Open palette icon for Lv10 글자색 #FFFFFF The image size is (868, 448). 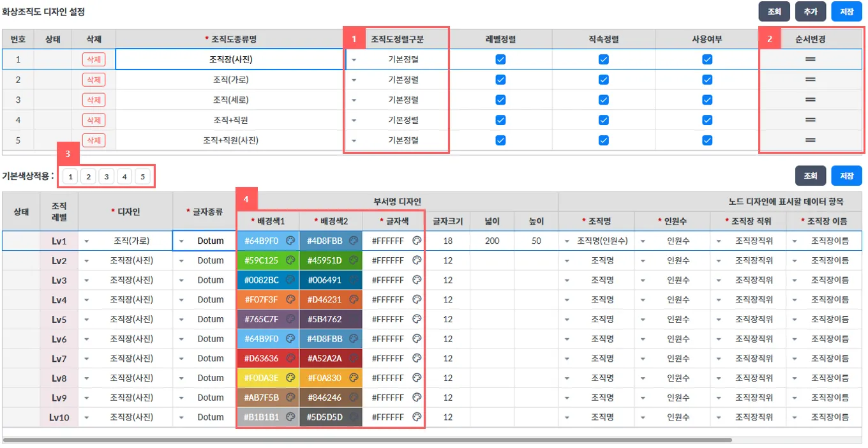tap(417, 417)
